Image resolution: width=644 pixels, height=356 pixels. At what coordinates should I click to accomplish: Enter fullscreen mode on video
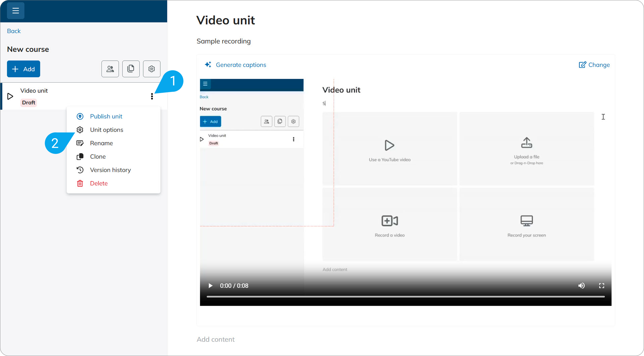(601, 286)
